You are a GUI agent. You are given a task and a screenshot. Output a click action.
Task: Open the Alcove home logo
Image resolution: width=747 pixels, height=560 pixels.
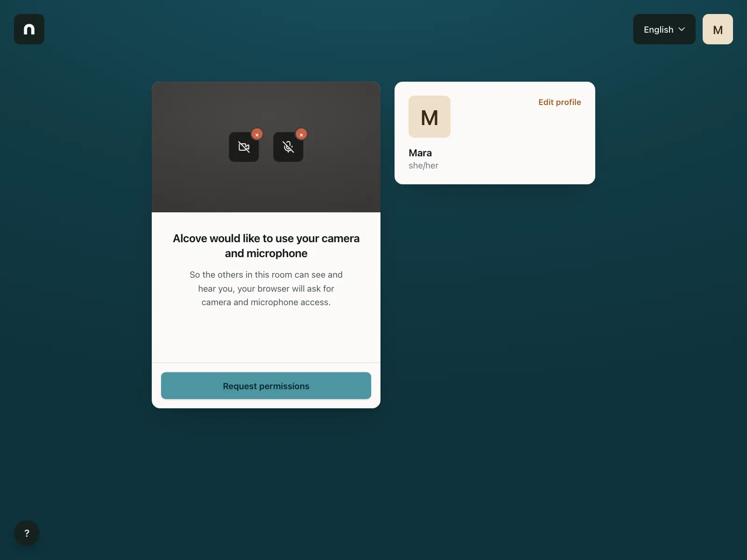click(29, 29)
